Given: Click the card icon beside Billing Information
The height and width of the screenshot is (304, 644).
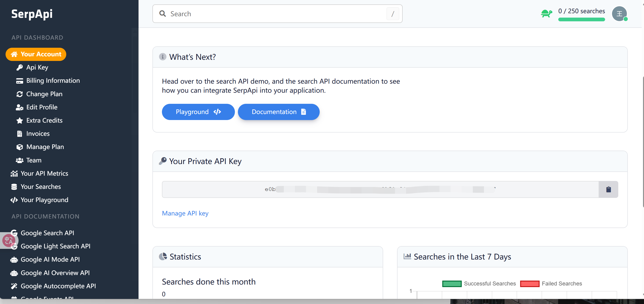Looking at the screenshot, I should [19, 80].
